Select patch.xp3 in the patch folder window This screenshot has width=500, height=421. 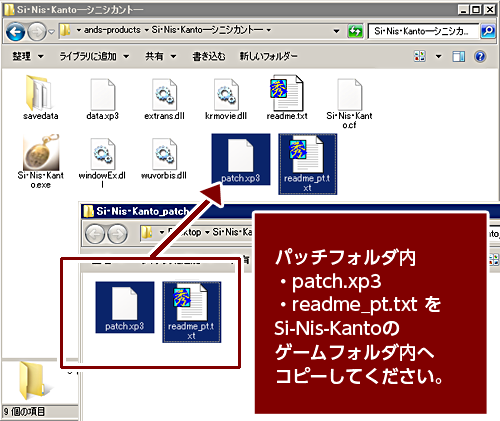tap(125, 307)
